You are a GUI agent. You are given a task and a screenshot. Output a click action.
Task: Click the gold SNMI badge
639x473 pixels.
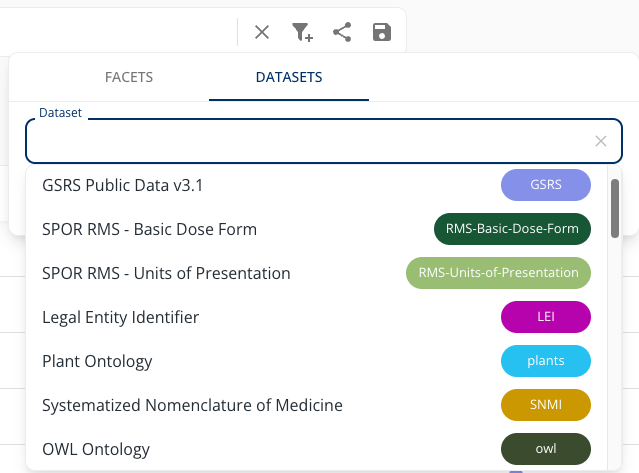(545, 405)
